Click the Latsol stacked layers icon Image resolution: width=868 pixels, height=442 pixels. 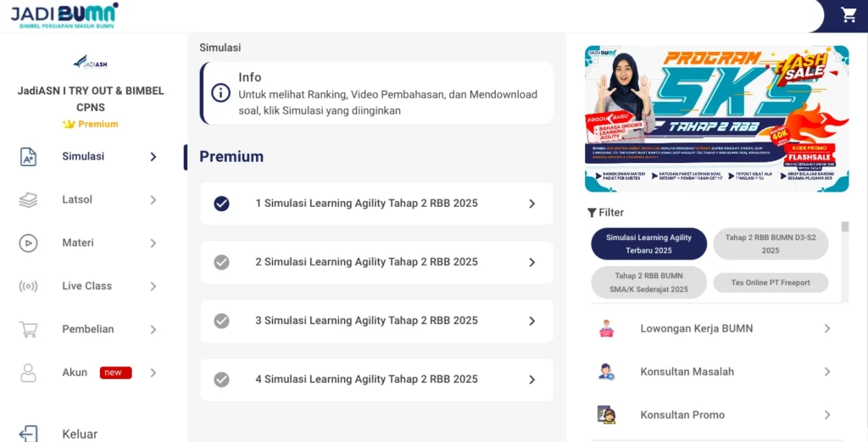pyautogui.click(x=28, y=200)
